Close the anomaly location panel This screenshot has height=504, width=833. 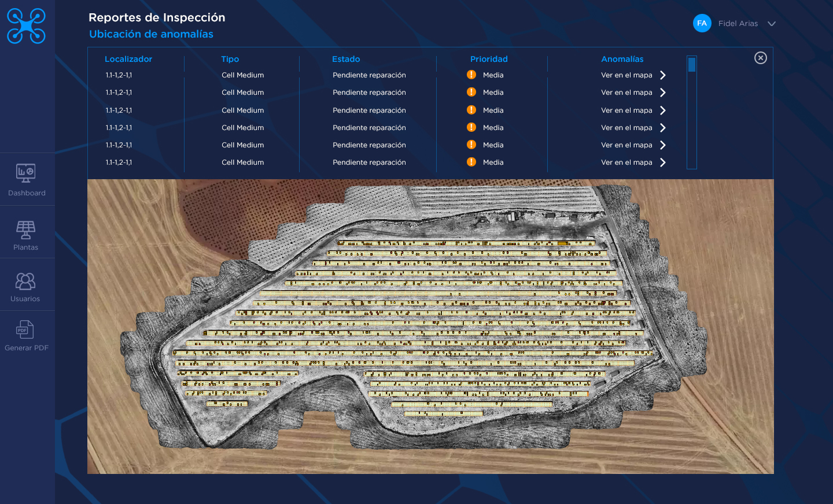click(x=761, y=58)
